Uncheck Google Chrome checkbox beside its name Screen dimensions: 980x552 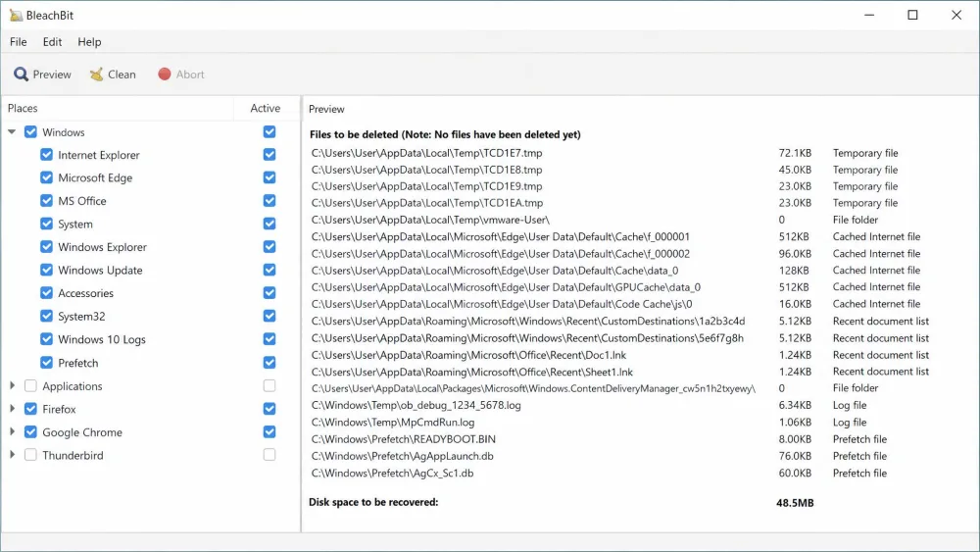(x=30, y=432)
